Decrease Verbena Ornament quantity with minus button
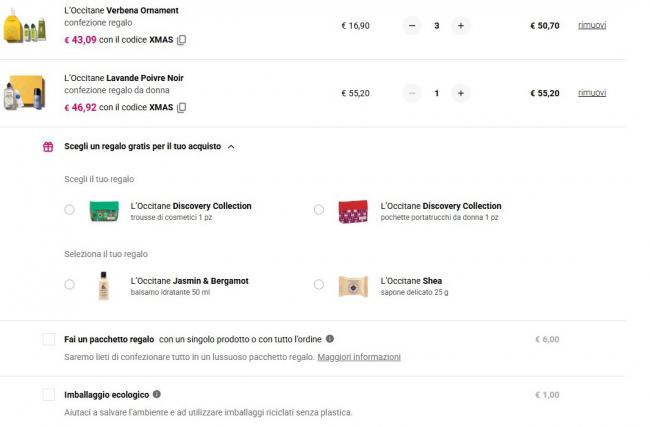Screen dimensions: 650x427 pos(412,26)
